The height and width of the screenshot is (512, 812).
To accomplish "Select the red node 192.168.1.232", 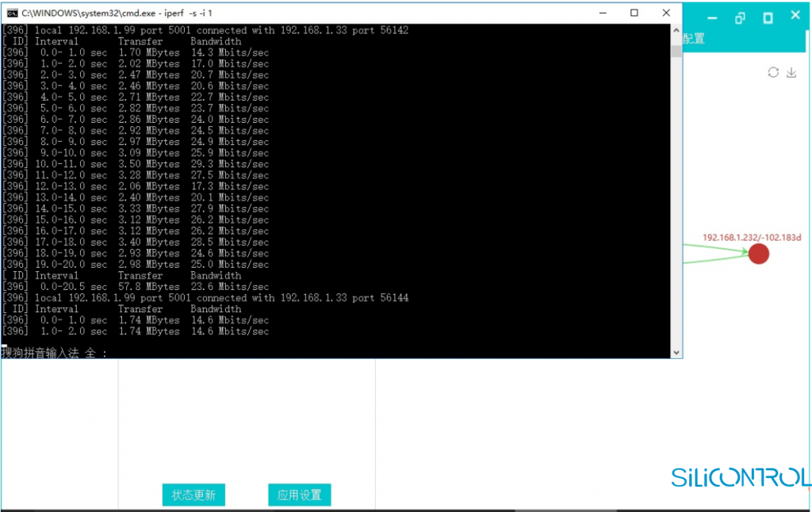I will pos(758,254).
